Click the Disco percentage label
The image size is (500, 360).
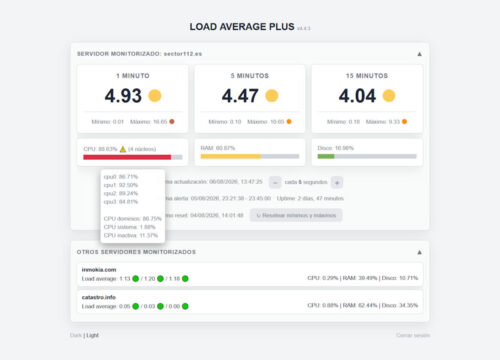tap(335, 148)
